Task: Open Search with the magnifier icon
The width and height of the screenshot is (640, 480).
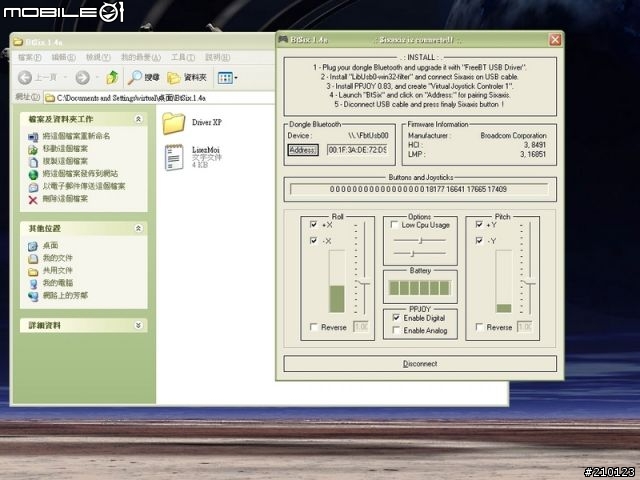Action: pos(134,77)
